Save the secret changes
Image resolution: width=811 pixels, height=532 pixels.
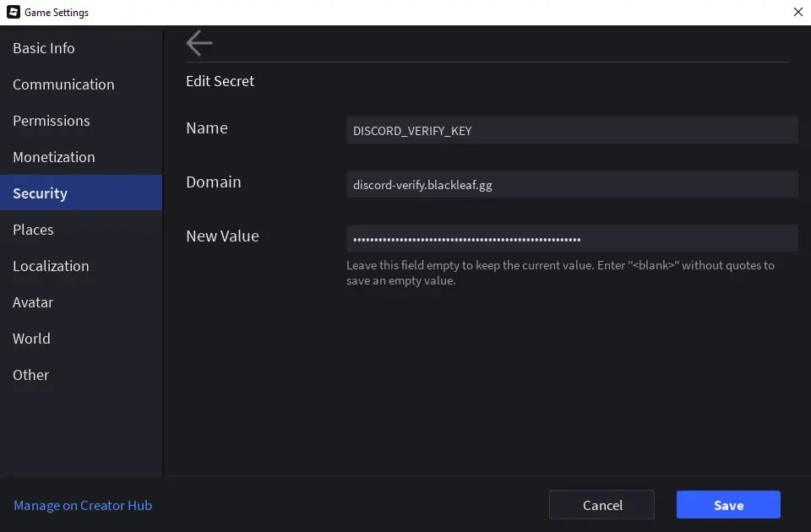click(x=728, y=505)
